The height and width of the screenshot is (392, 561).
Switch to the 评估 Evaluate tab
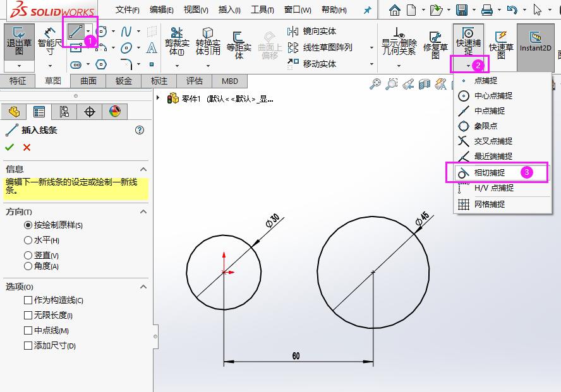tap(193, 81)
